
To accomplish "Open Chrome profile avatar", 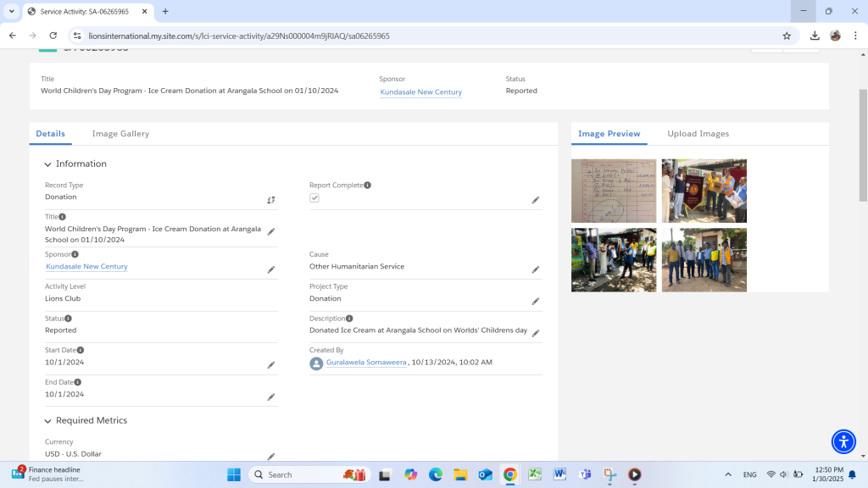I will tap(835, 36).
